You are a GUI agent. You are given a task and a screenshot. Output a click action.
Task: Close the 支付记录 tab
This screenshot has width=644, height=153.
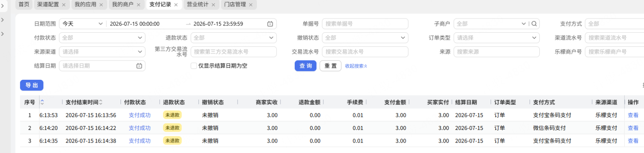click(x=176, y=5)
